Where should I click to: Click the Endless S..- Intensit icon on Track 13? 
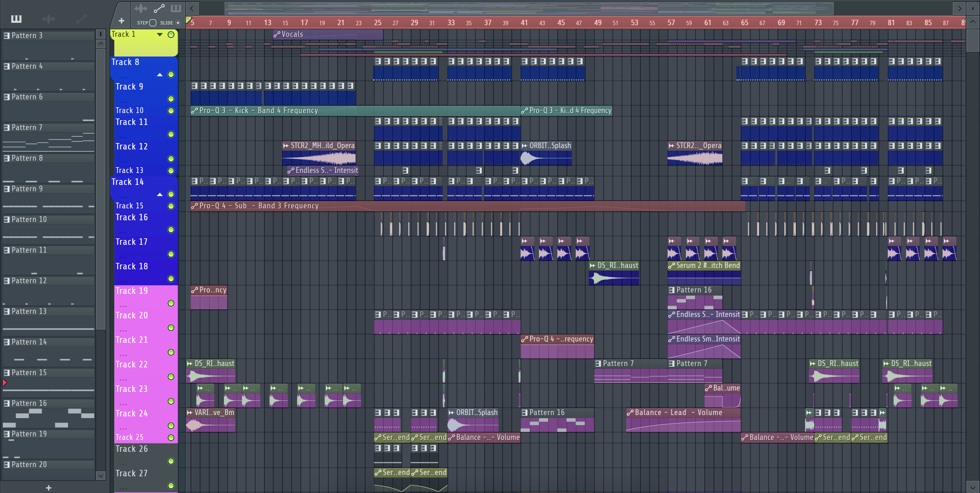pyautogui.click(x=291, y=171)
